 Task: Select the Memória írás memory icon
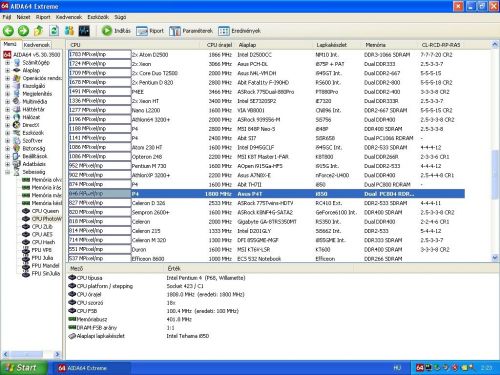(x=26, y=188)
